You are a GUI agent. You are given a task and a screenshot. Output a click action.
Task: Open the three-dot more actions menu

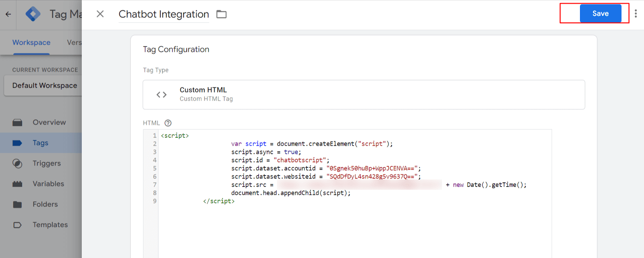click(636, 14)
